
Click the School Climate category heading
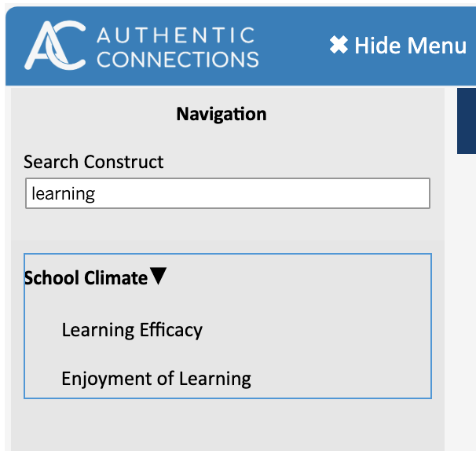(86, 278)
